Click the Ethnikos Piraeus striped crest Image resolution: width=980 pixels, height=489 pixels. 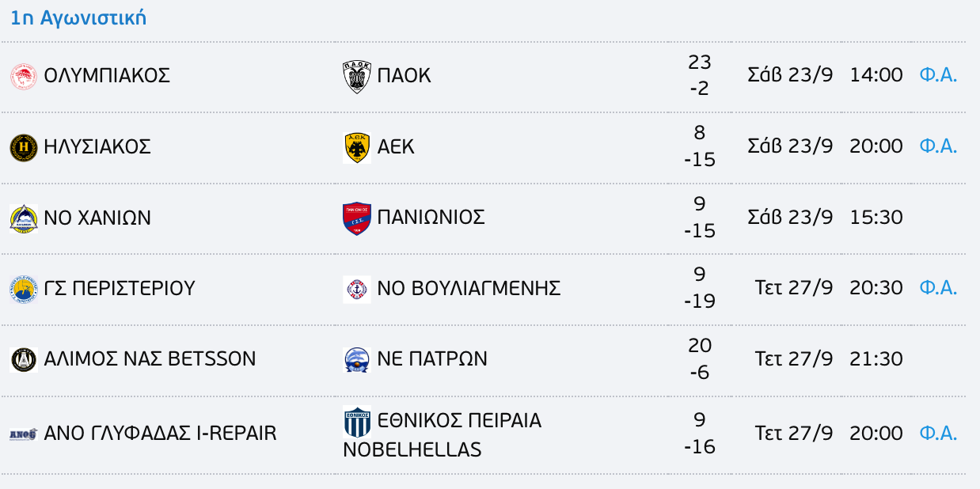coord(356,421)
